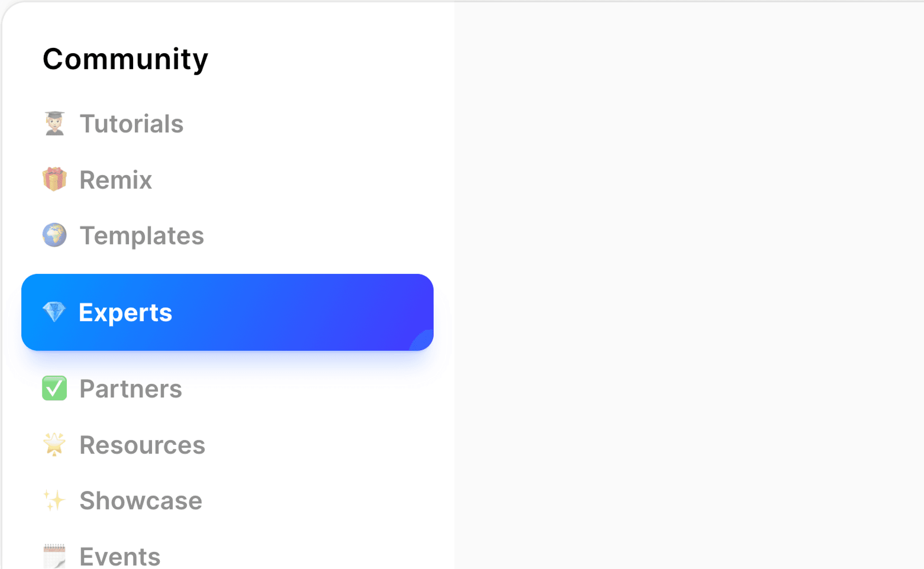The width and height of the screenshot is (924, 569).
Task: Open the Showcase gallery
Action: click(x=140, y=500)
